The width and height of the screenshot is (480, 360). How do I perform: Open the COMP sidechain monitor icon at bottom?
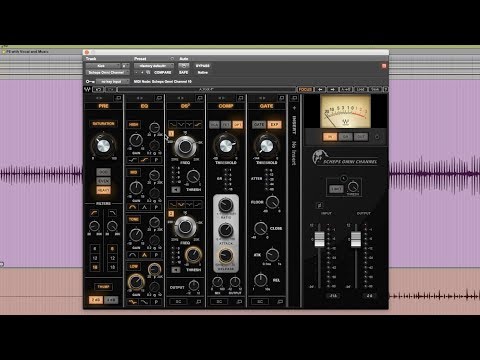point(239,302)
